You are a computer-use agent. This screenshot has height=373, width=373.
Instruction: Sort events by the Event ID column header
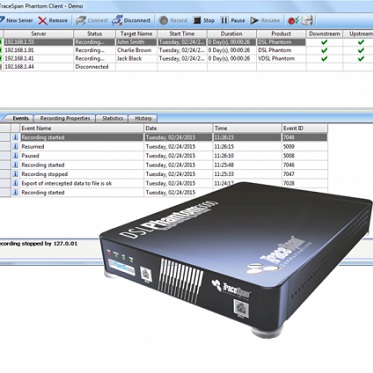(304, 128)
